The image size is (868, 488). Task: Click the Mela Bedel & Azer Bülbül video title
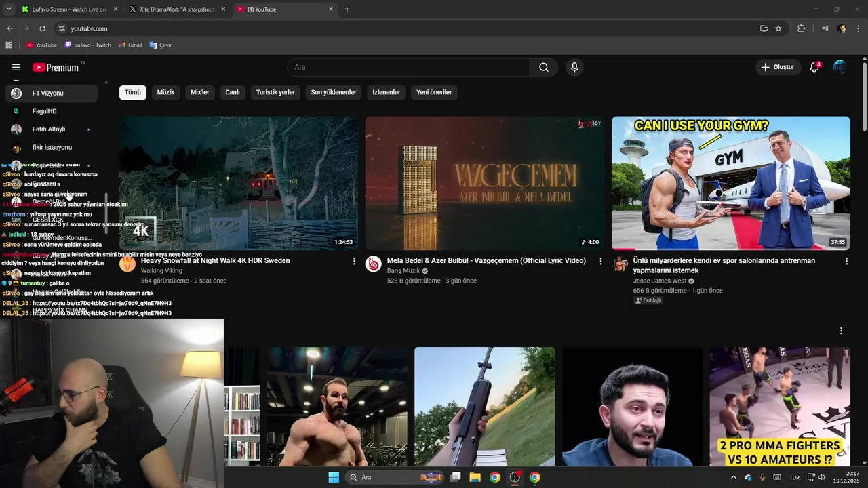point(486,260)
